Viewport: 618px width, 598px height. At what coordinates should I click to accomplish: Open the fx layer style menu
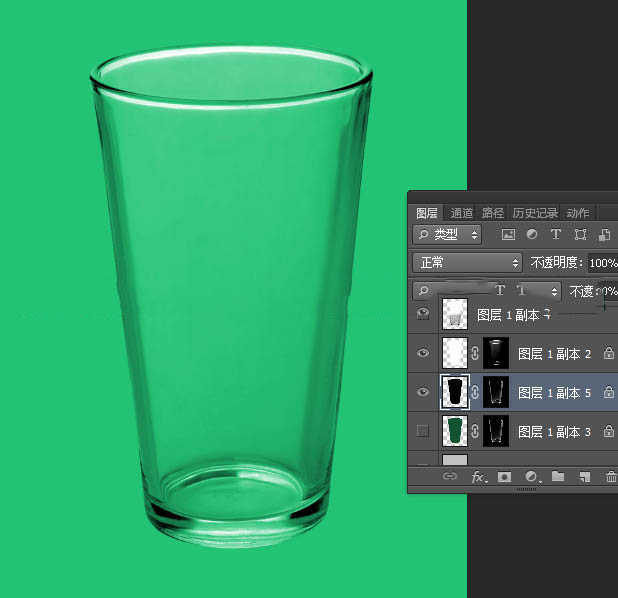click(x=478, y=478)
